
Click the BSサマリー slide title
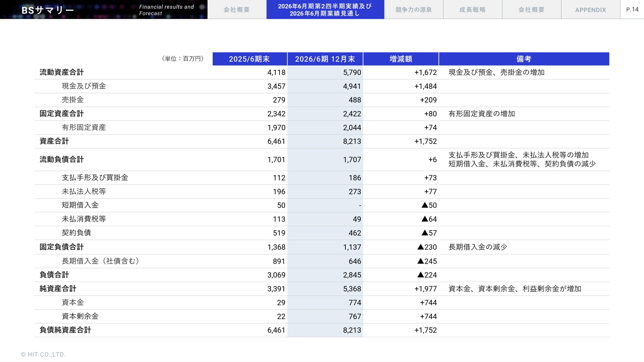coord(47,10)
